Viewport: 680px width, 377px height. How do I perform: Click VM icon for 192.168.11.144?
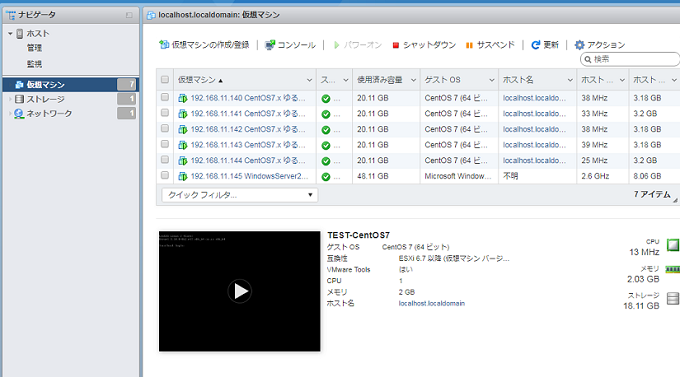tap(183, 161)
